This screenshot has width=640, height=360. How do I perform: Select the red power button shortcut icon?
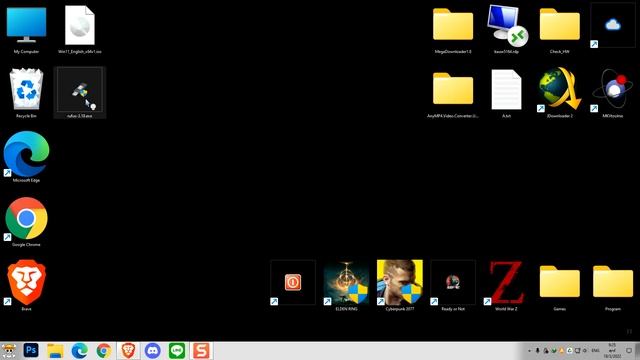(293, 282)
